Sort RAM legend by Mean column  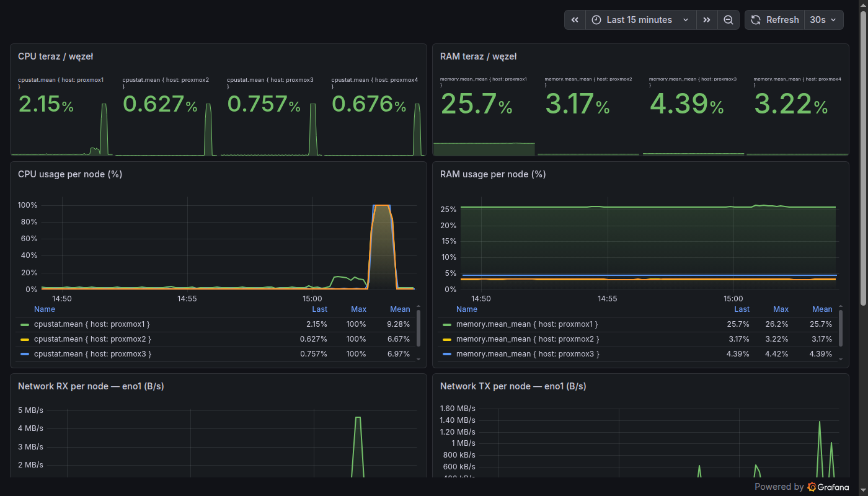coord(822,309)
